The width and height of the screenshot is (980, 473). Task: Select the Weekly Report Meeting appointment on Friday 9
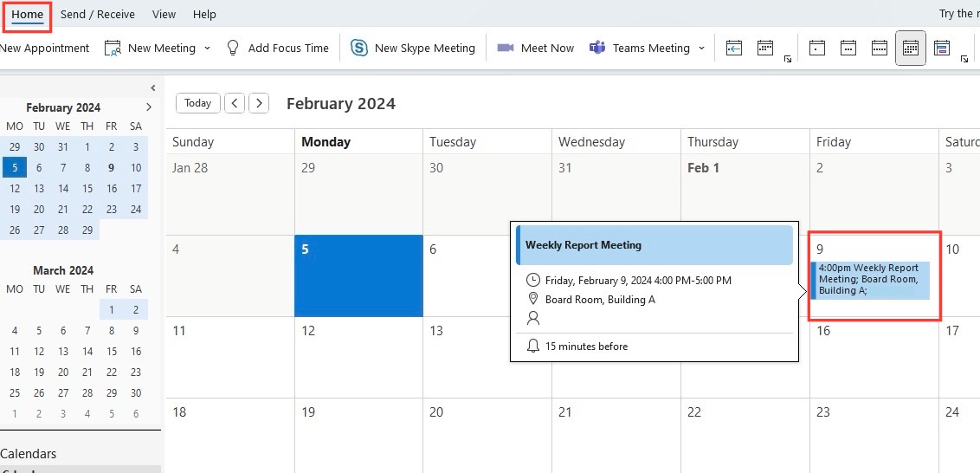tap(871, 280)
